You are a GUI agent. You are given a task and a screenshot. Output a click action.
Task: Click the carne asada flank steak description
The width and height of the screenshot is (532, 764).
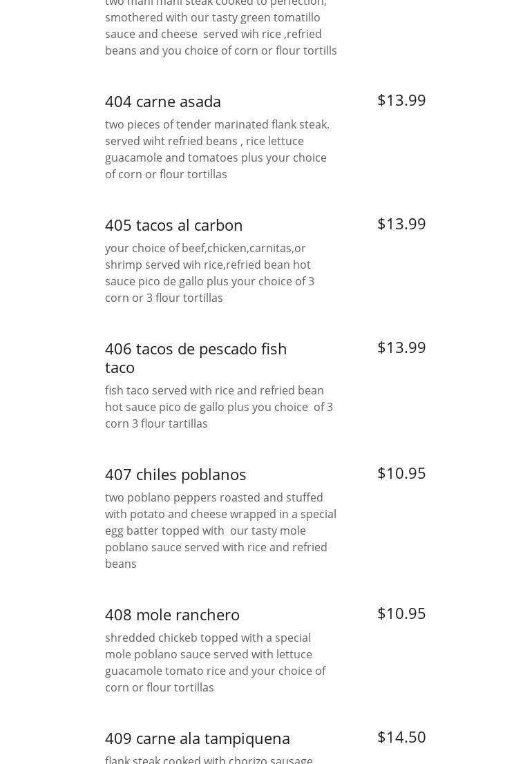tap(217, 149)
